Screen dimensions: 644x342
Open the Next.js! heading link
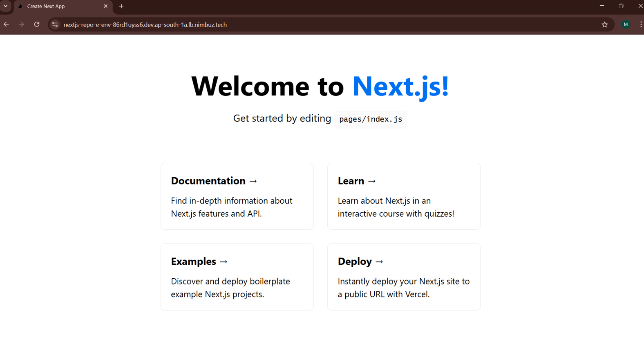pos(400,86)
